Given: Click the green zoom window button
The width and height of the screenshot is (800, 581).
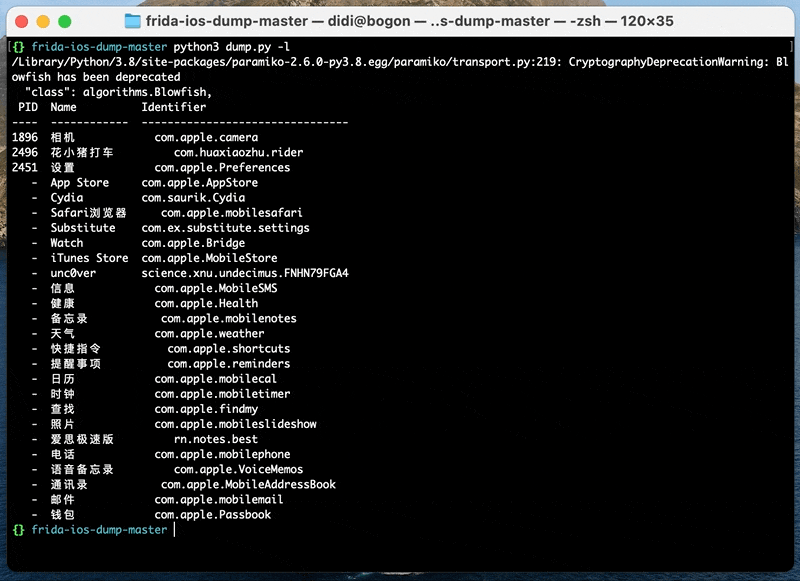Looking at the screenshot, I should pyautogui.click(x=64, y=21).
